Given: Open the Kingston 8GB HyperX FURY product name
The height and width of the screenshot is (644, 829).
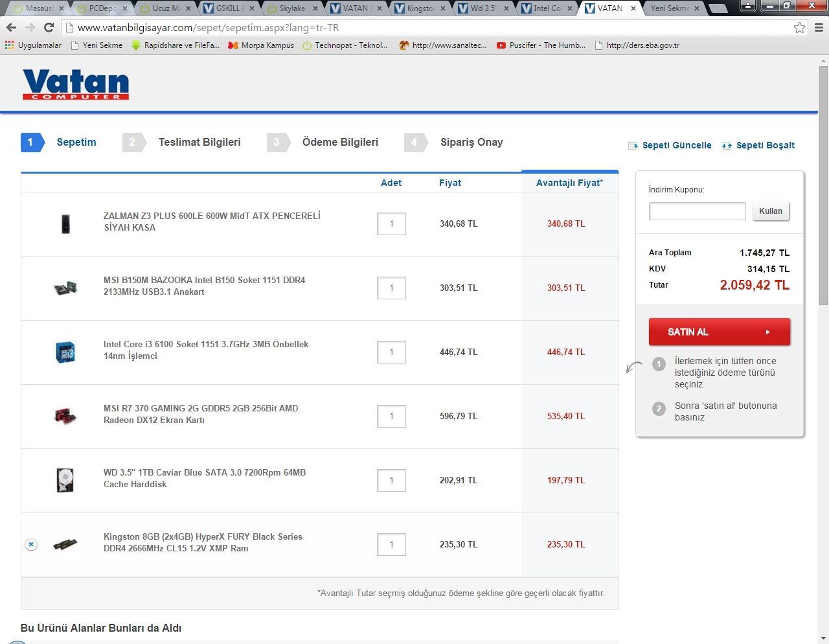Looking at the screenshot, I should pyautogui.click(x=203, y=542).
